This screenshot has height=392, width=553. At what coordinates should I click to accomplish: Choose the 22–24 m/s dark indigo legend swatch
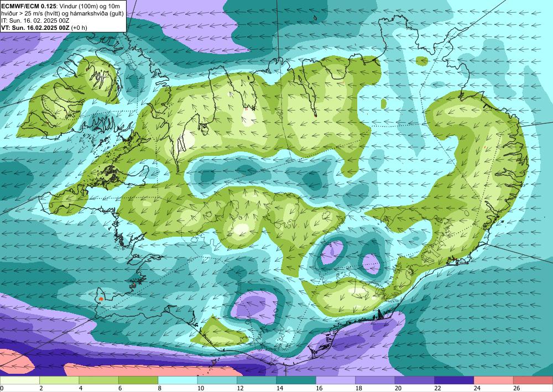pos(454,380)
